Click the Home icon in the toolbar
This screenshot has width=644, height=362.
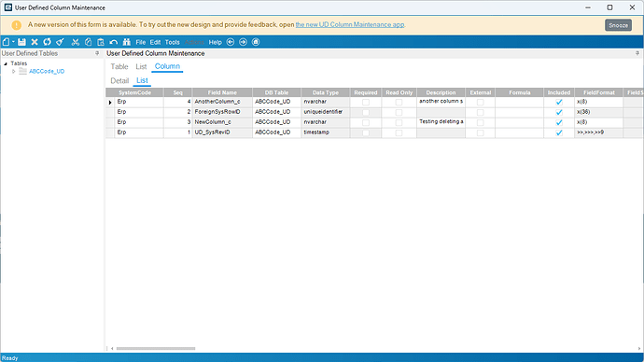pyautogui.click(x=256, y=42)
